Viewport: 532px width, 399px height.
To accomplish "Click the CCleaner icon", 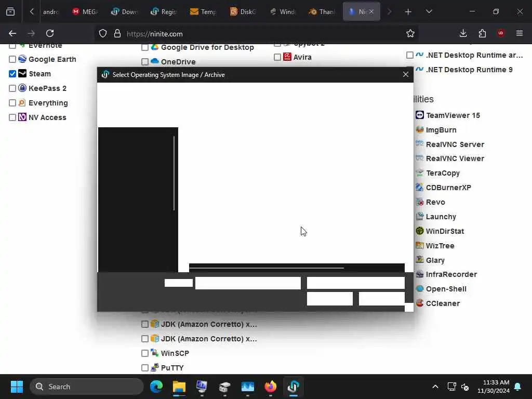I will [x=420, y=303].
